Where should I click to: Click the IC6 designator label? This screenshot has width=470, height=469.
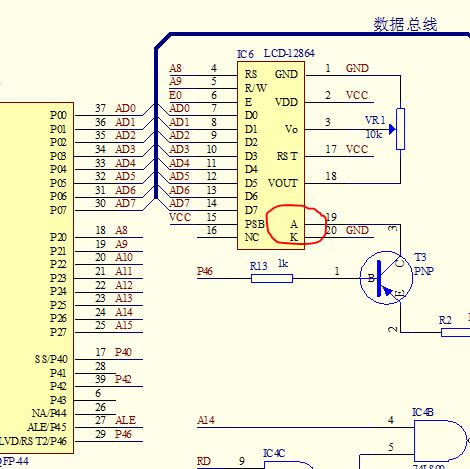(x=245, y=54)
